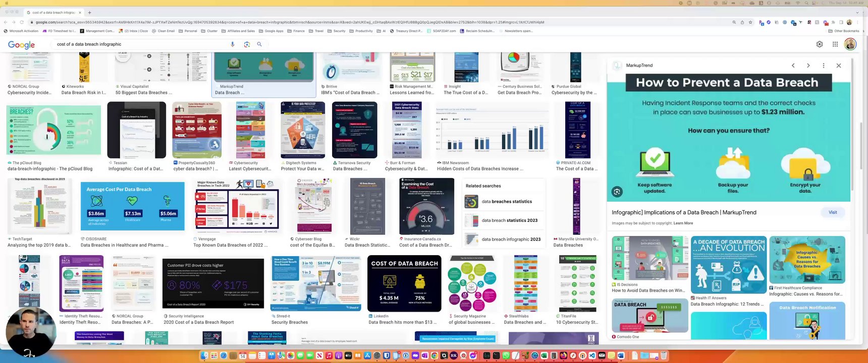868x363 pixels.
Task: Open Music app from the Dock
Action: tap(329, 356)
